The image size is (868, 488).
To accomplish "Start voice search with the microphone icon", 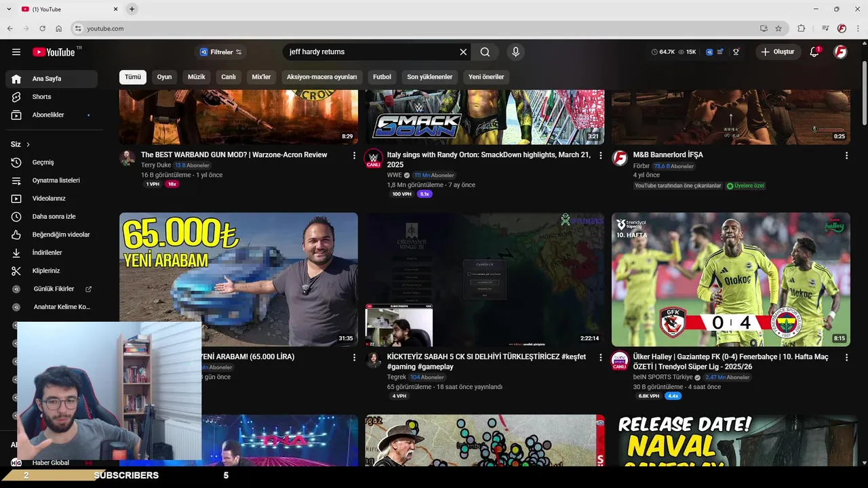I will pos(515,52).
